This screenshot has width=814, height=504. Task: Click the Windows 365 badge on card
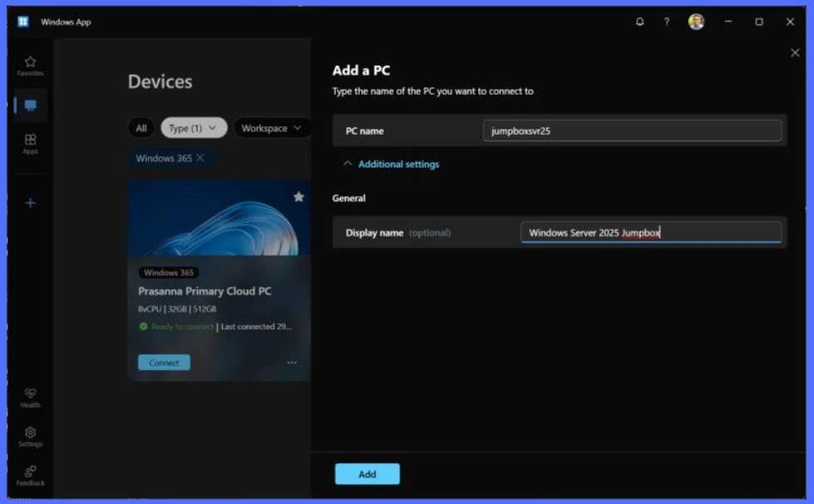pos(168,272)
